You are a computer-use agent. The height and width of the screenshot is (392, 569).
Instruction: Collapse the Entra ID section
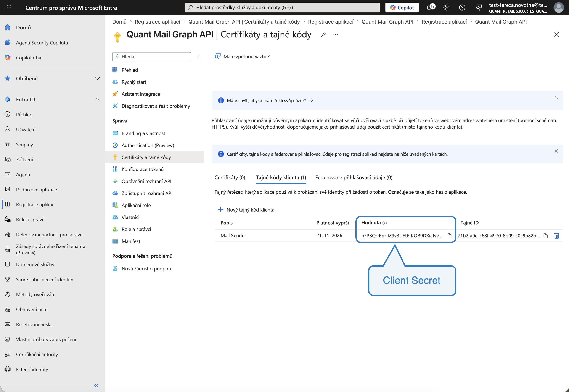click(97, 100)
